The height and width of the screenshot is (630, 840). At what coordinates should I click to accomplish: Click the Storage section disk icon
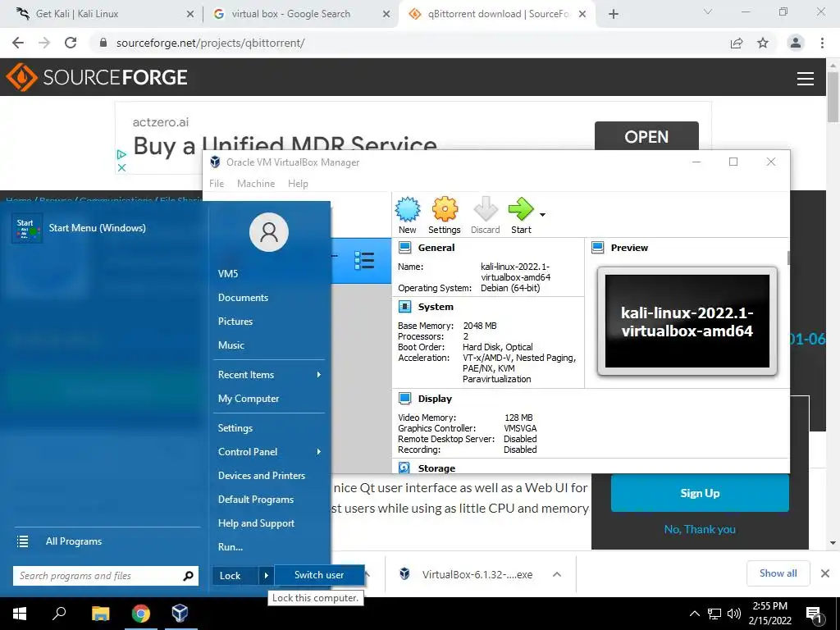click(405, 468)
